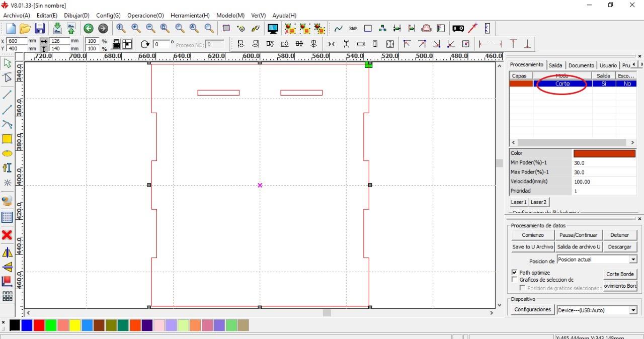
Task: Switch to the Salida tab
Action: pyautogui.click(x=555, y=65)
